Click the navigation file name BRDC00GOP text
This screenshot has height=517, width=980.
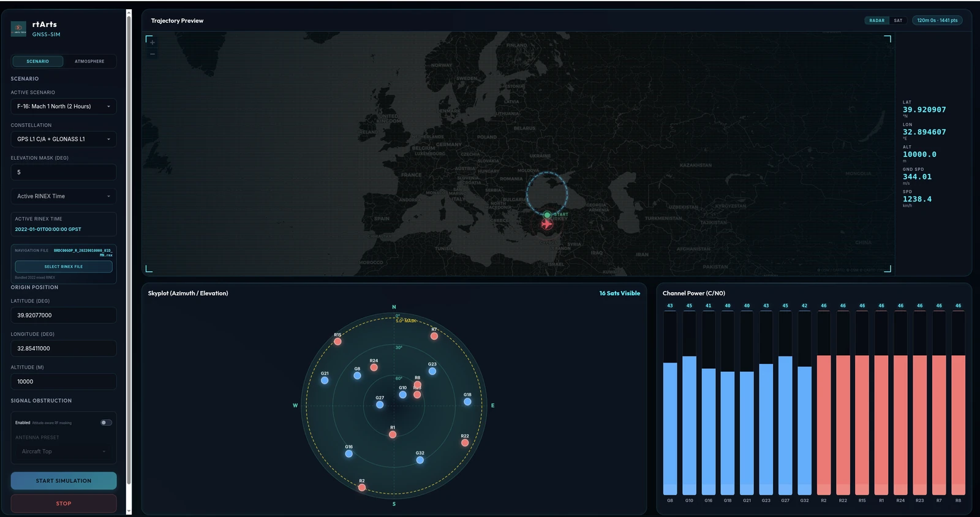[83, 252]
